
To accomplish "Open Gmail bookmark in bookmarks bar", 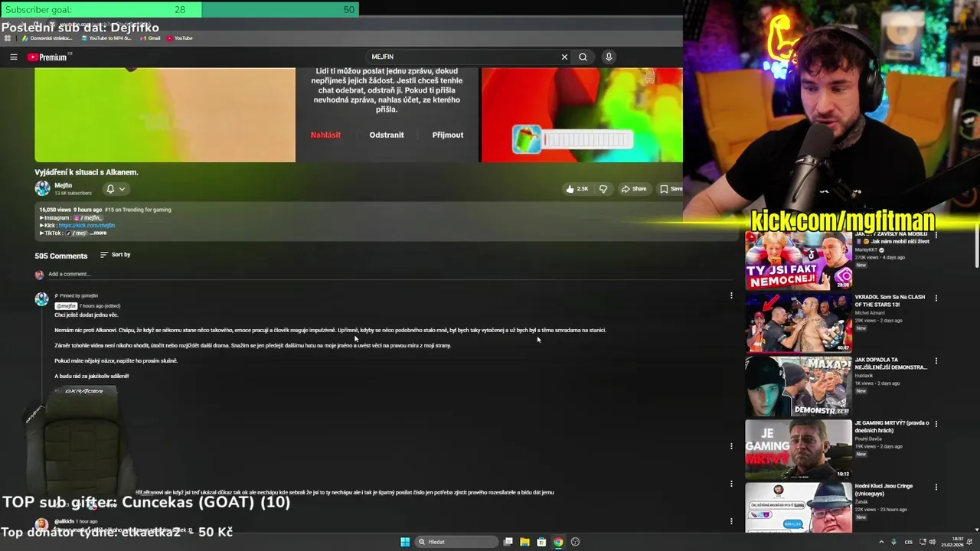I will coord(151,38).
